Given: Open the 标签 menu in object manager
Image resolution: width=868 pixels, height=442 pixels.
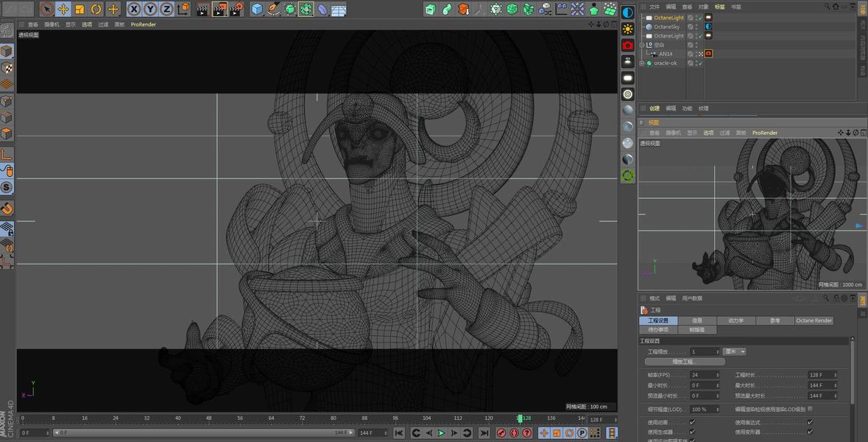Looking at the screenshot, I should click(719, 7).
